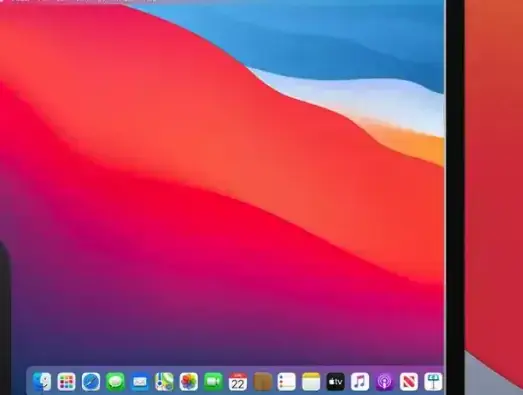523x395 pixels.
Task: Launch Maps from the Dock
Action: pos(164,381)
